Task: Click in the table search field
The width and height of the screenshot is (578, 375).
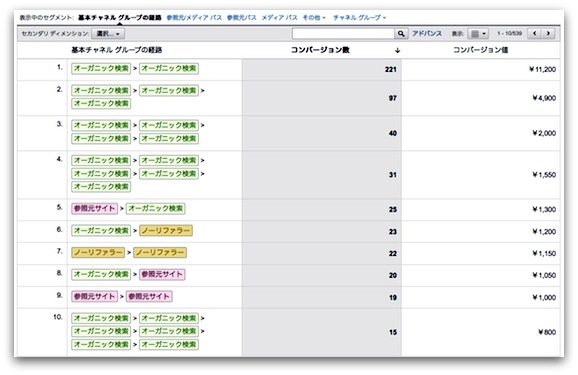Action: pyautogui.click(x=343, y=34)
